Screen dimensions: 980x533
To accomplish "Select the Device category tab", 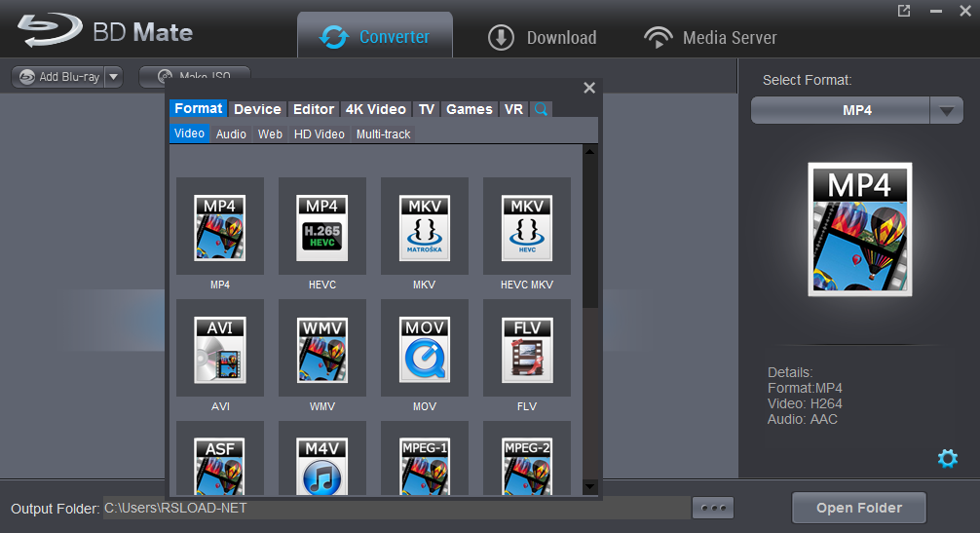I will click(257, 109).
